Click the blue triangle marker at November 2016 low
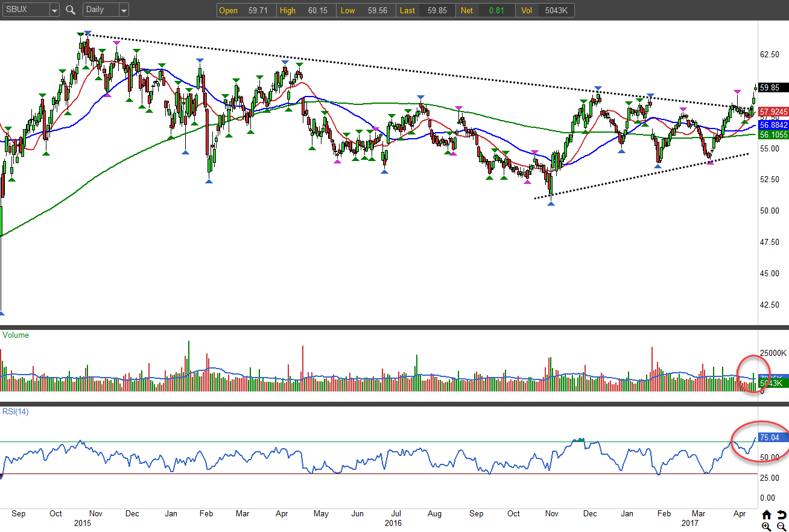The width and height of the screenshot is (789, 532). click(x=551, y=204)
